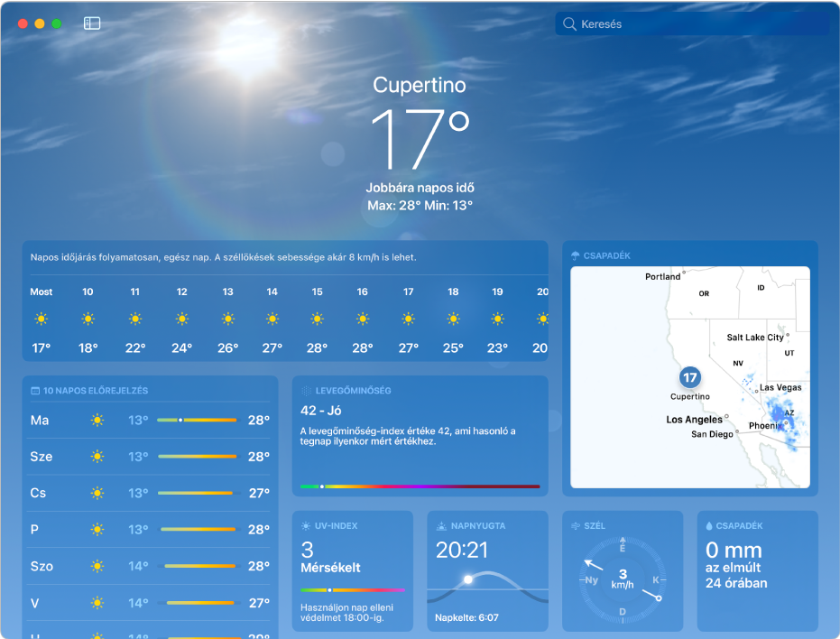Click the 22° temperature at hour 11
840x639 pixels.
[135, 347]
